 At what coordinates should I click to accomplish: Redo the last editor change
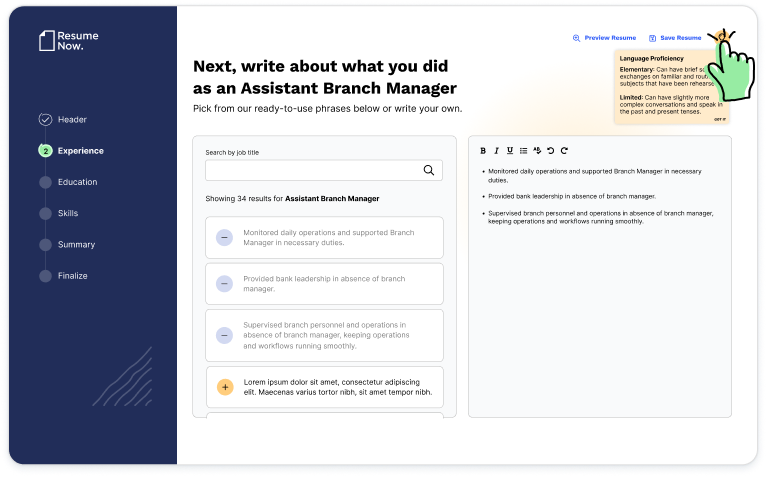pos(564,151)
